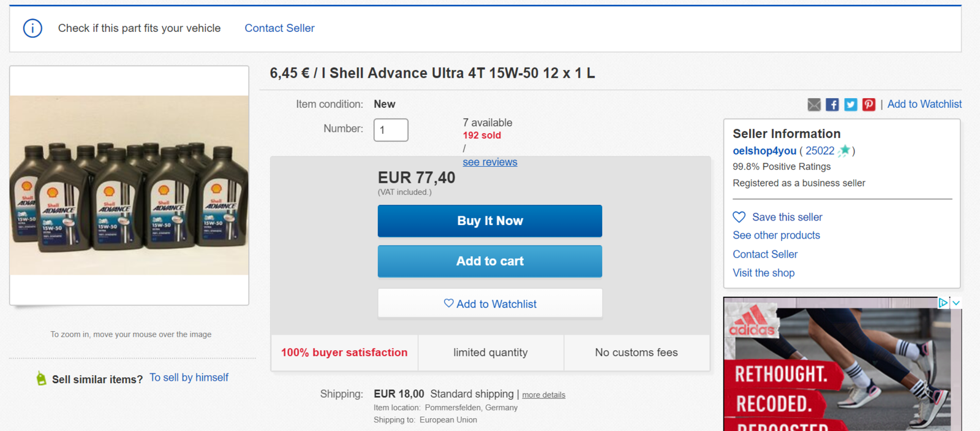Image resolution: width=980 pixels, height=431 pixels.
Task: Collapse the Adidas ad with chevron
Action: (x=956, y=303)
